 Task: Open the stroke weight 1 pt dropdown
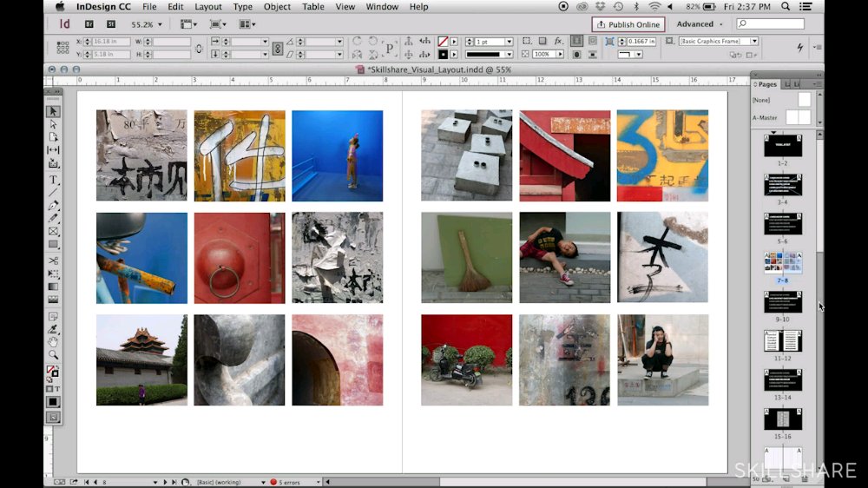click(x=509, y=42)
